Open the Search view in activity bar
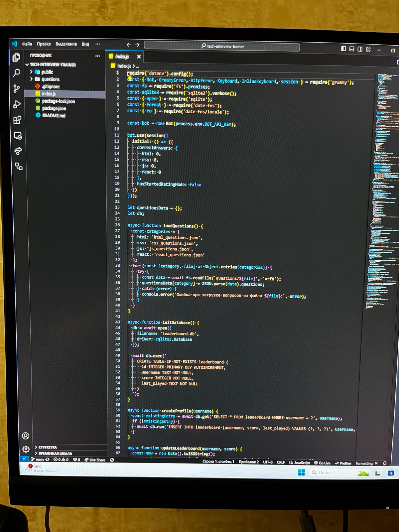Screen dimensions: 399x532 click(x=16, y=73)
